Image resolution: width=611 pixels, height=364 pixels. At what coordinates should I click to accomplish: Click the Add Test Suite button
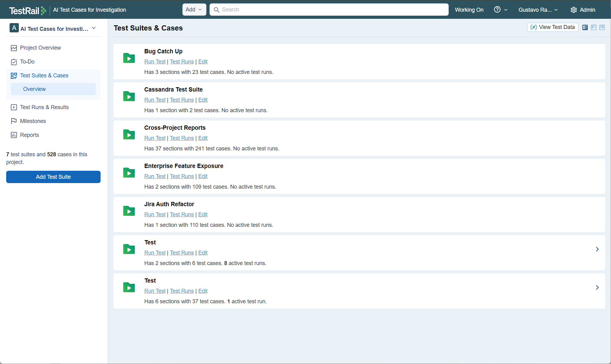tap(53, 177)
